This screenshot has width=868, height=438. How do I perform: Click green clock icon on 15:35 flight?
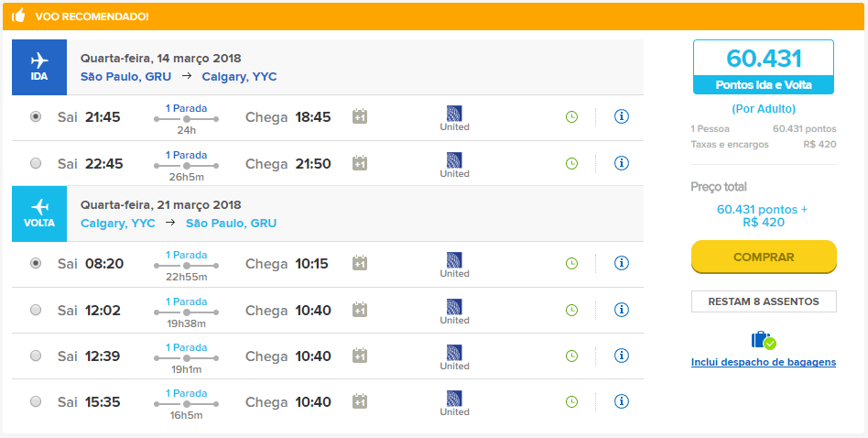pyautogui.click(x=571, y=401)
